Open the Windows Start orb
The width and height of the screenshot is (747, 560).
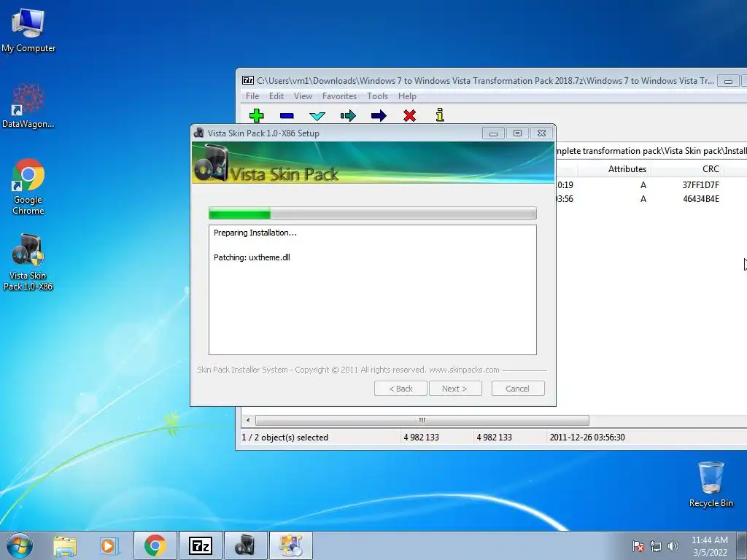[20, 545]
